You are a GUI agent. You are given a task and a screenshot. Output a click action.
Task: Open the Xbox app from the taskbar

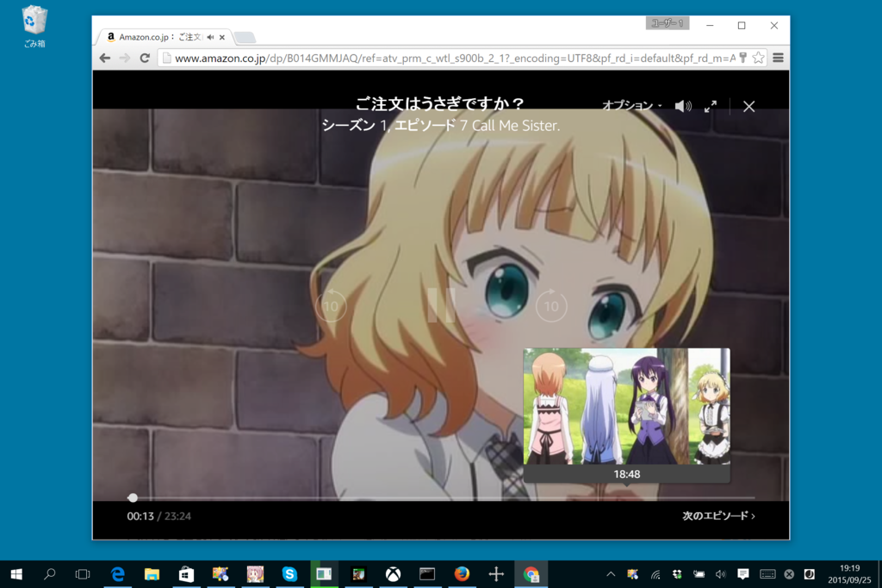click(393, 574)
